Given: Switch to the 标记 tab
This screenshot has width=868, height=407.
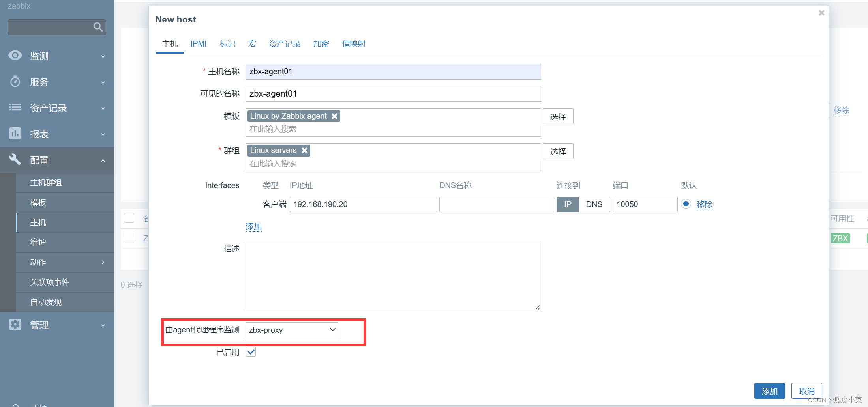Looking at the screenshot, I should [227, 44].
